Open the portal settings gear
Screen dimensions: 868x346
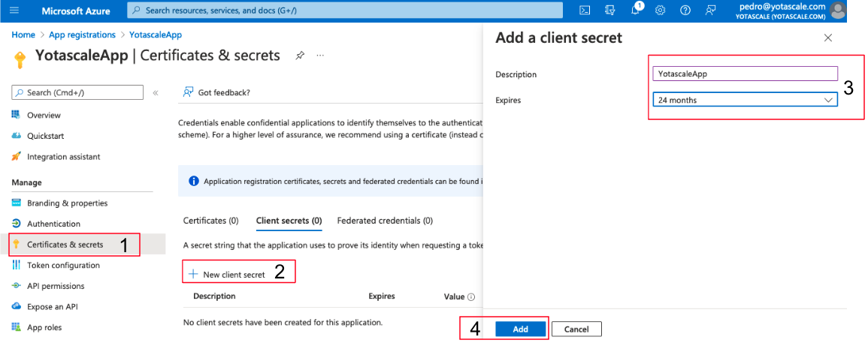660,10
